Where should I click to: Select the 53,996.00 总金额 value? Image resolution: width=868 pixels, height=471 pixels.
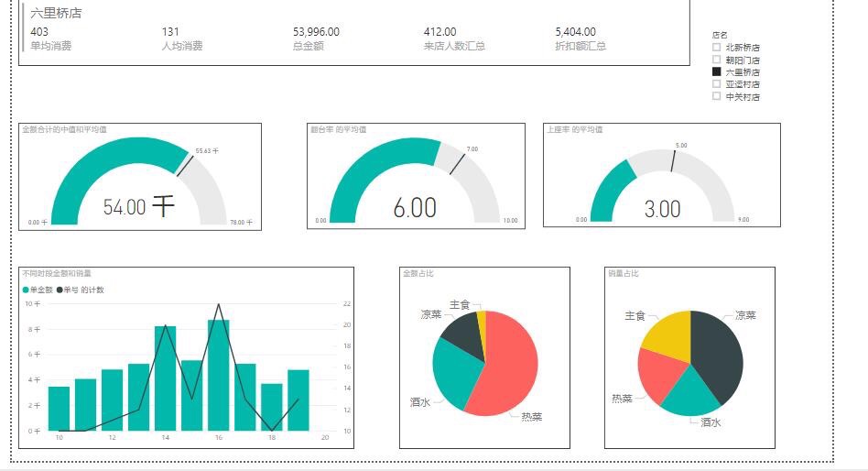pyautogui.click(x=316, y=31)
